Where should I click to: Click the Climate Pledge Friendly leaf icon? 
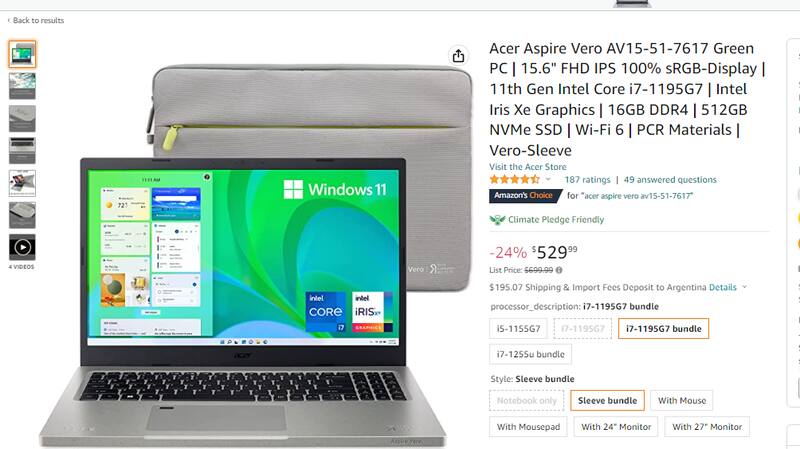click(x=497, y=219)
